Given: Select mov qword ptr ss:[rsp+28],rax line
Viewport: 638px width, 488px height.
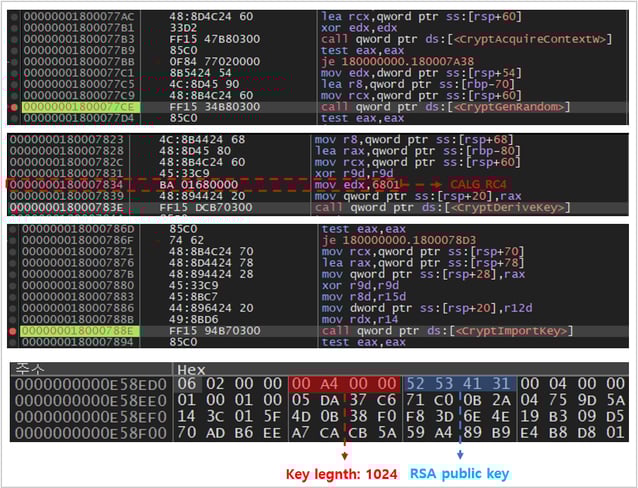Looking at the screenshot, I should pyautogui.click(x=424, y=274).
